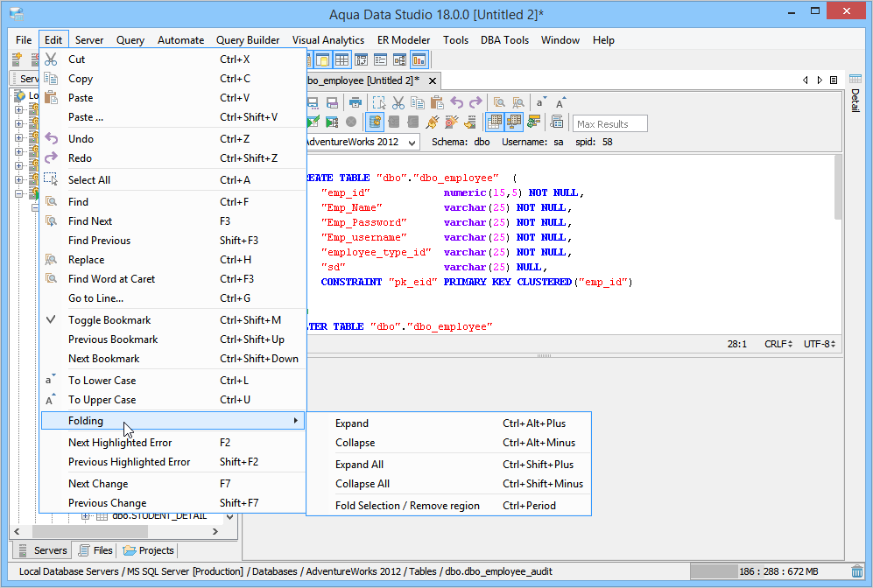873x588 pixels.
Task: Toggle the highlighted grid results button in toolbar
Action: (495, 122)
